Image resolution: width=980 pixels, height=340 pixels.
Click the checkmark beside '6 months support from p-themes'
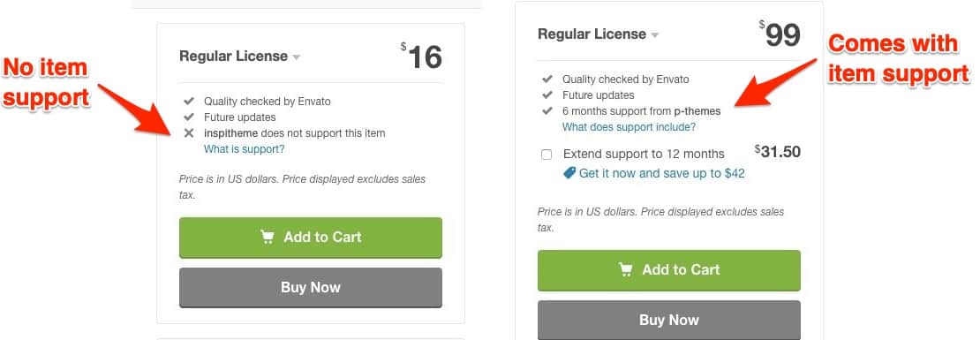point(547,111)
